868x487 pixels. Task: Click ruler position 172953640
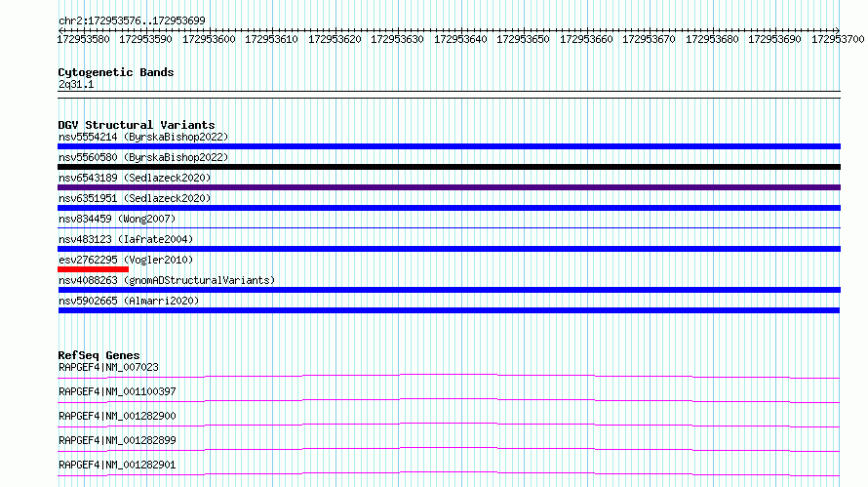tap(460, 39)
